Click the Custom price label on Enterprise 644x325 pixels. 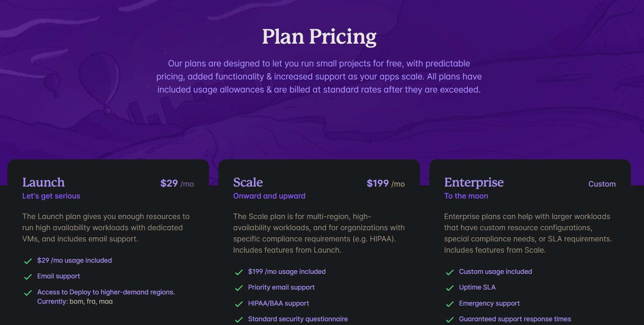(602, 184)
